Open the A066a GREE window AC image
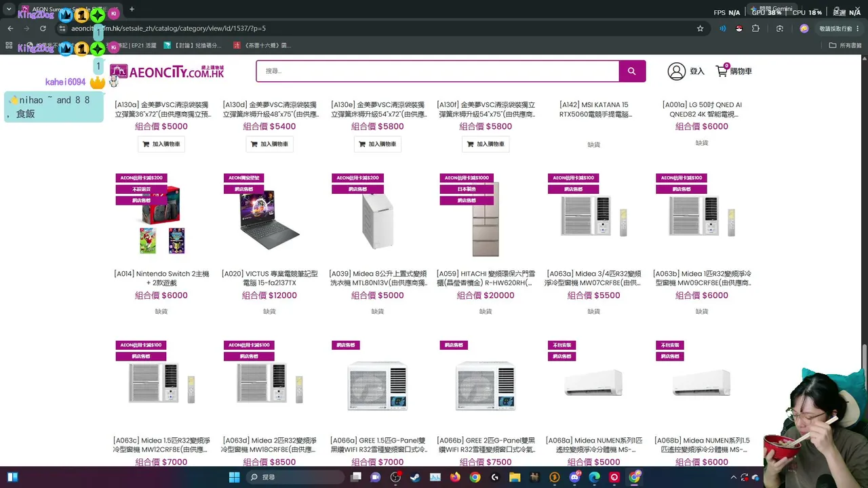The height and width of the screenshot is (488, 868). (x=378, y=386)
